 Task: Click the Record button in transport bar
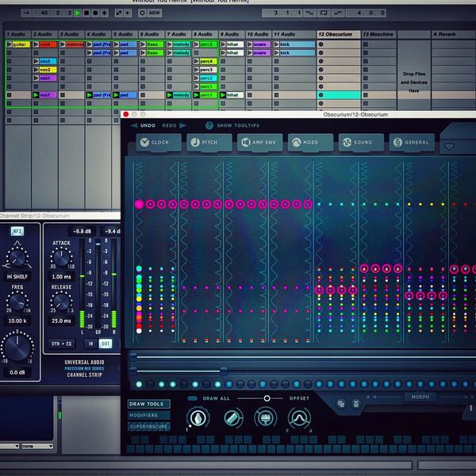(x=95, y=13)
